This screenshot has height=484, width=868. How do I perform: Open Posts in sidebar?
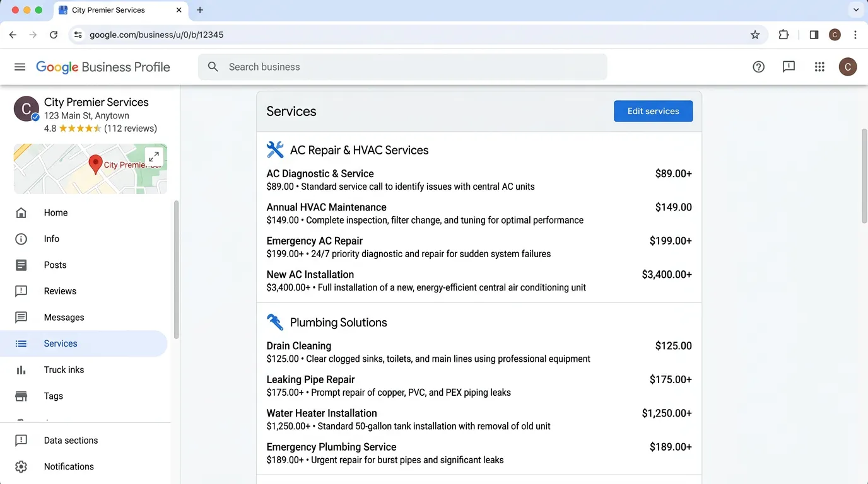[84, 265]
